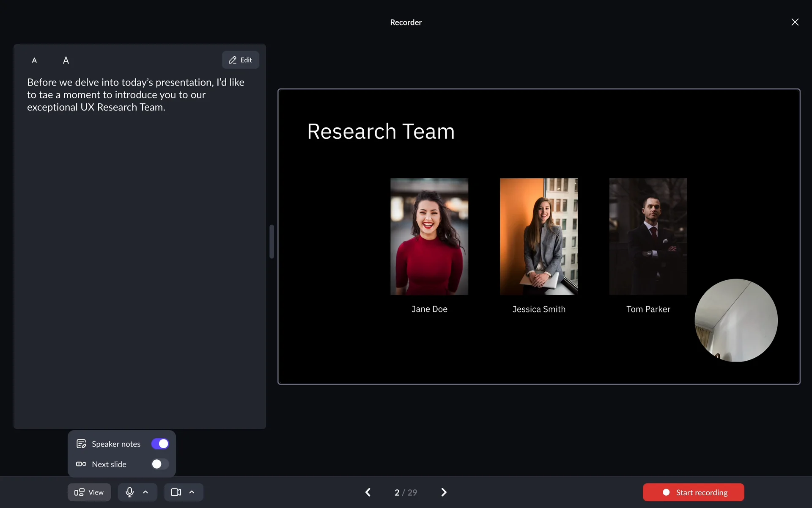812x508 pixels.
Task: Click the Speaker notes menu label
Action: point(116,444)
